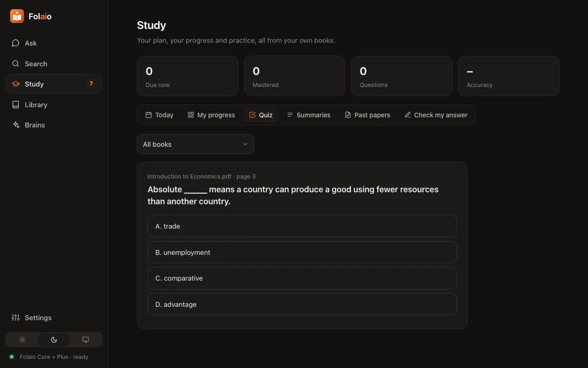The width and height of the screenshot is (588, 368).
Task: Open the Past papers tab
Action: pos(367,115)
